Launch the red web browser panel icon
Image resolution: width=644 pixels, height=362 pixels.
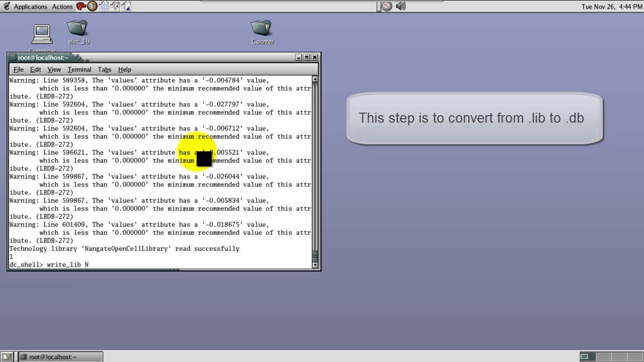point(81,6)
